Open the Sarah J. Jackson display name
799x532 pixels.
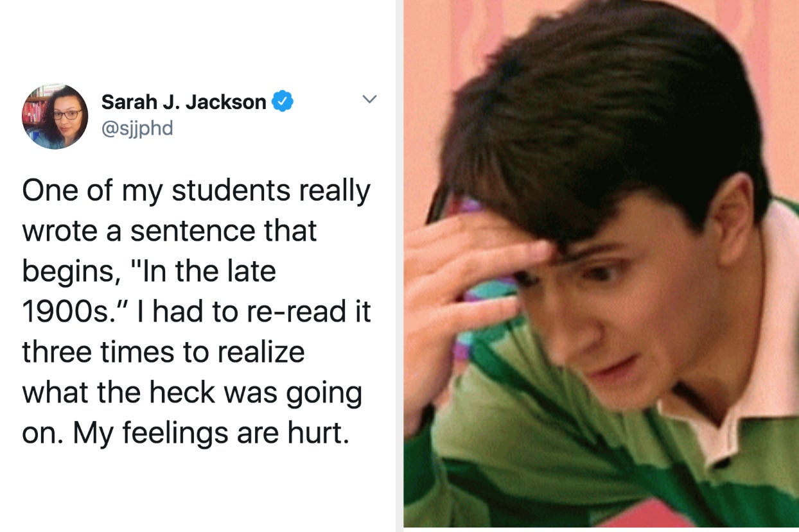pos(184,101)
